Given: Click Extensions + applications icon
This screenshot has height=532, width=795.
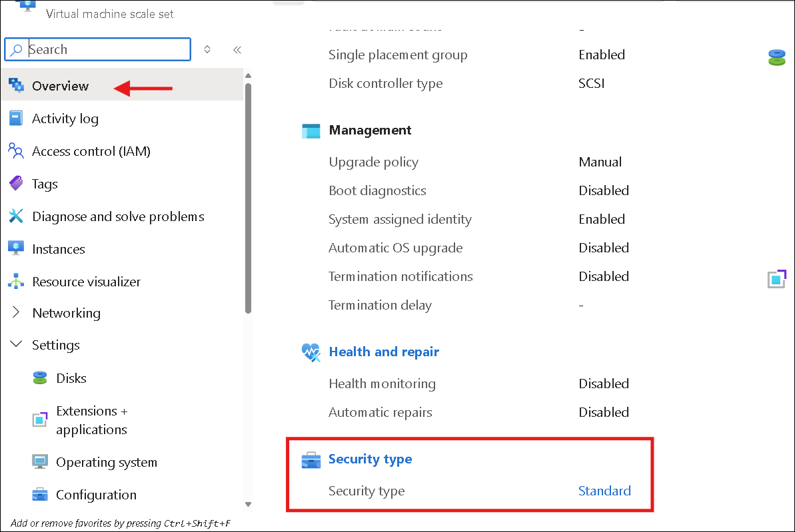Looking at the screenshot, I should 40,419.
